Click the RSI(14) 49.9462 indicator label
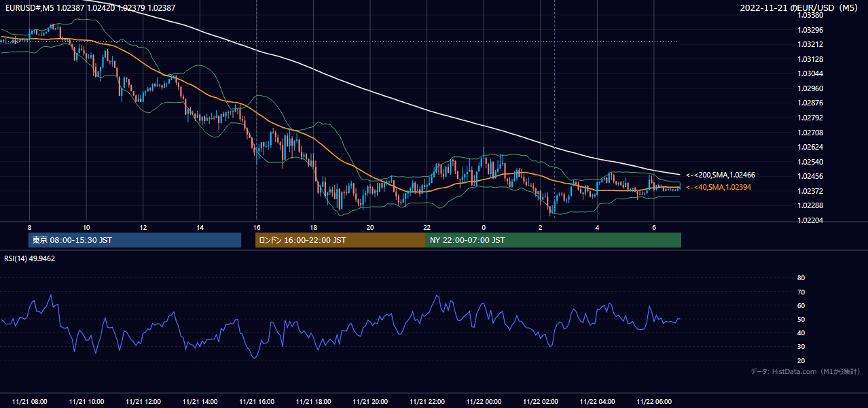The height and width of the screenshot is (408, 868). 30,258
